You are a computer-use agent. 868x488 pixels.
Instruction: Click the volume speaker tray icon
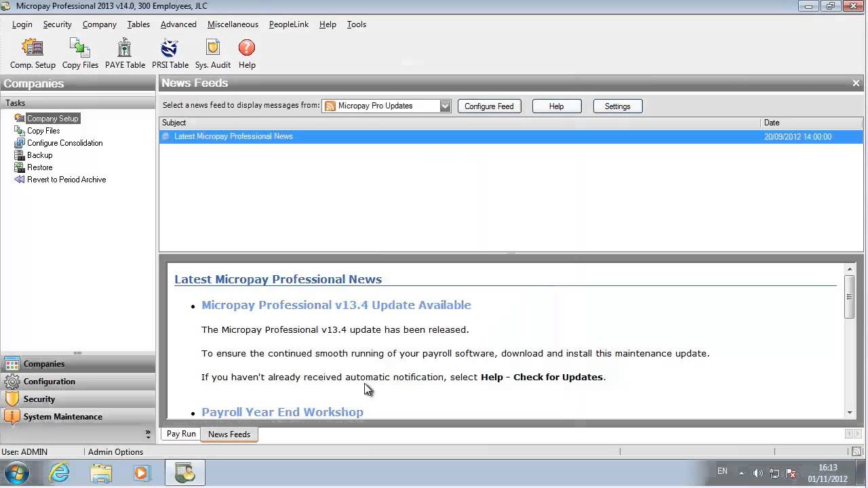coord(758,473)
